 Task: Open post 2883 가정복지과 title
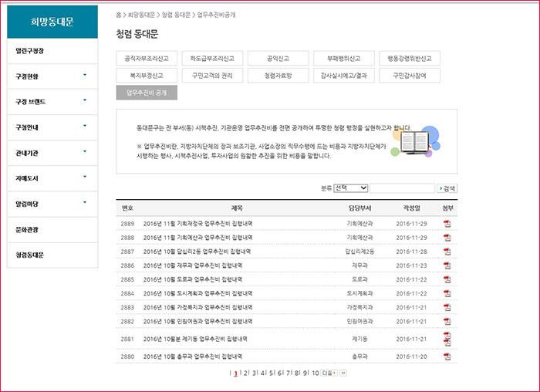pyautogui.click(x=198, y=308)
